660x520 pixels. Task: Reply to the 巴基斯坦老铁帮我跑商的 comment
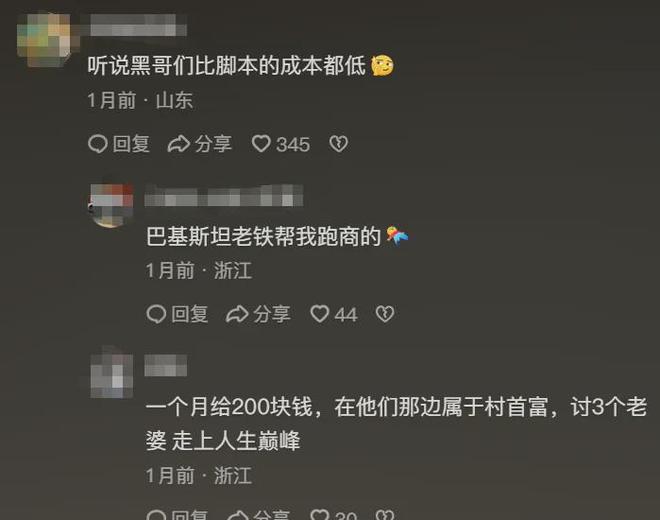(177, 314)
